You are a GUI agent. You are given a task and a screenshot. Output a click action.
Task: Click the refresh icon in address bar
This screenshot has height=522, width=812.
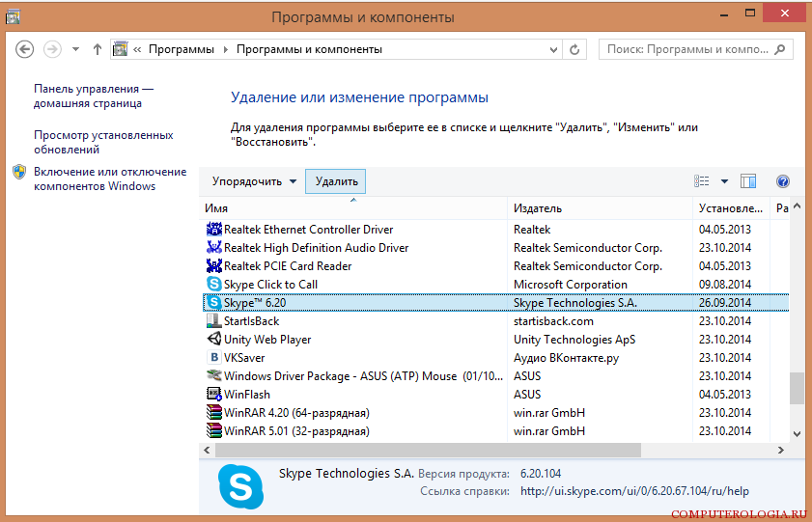point(575,49)
